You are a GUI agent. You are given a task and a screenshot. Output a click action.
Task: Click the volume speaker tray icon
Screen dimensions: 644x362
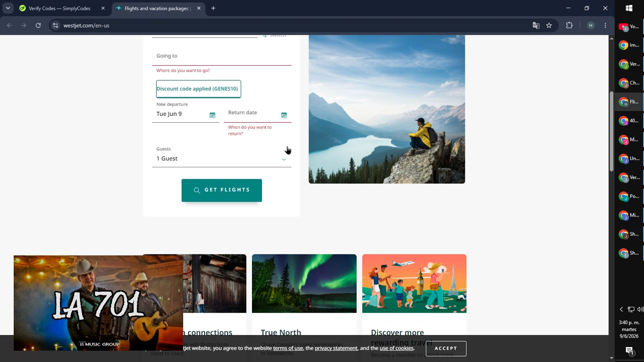(x=640, y=309)
